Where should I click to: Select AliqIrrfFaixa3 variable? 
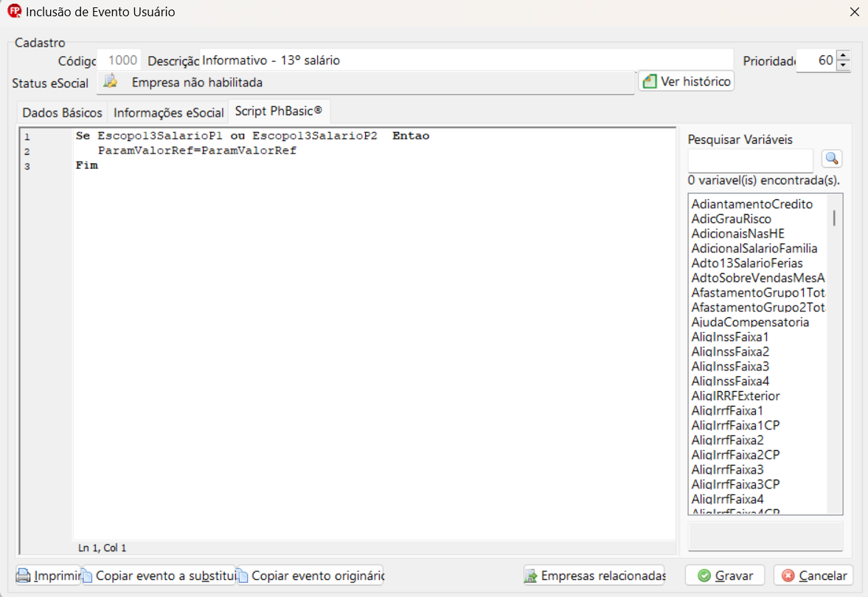pos(727,469)
